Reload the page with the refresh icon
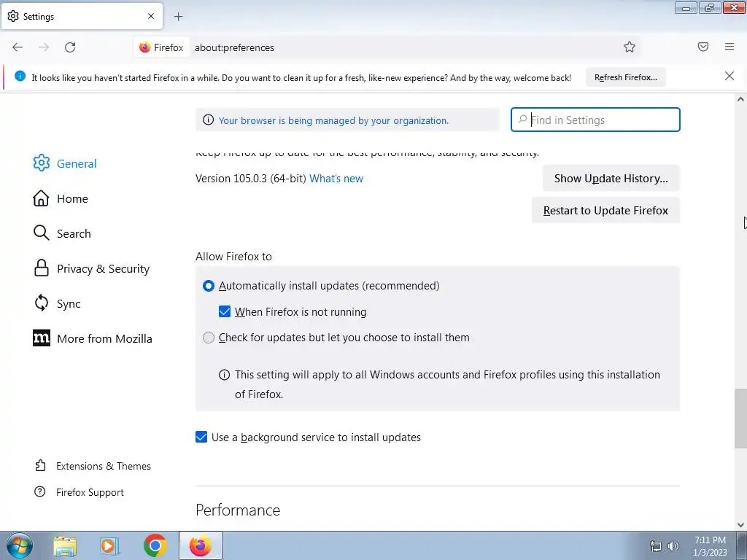Screen dimensions: 747x560 point(70,47)
